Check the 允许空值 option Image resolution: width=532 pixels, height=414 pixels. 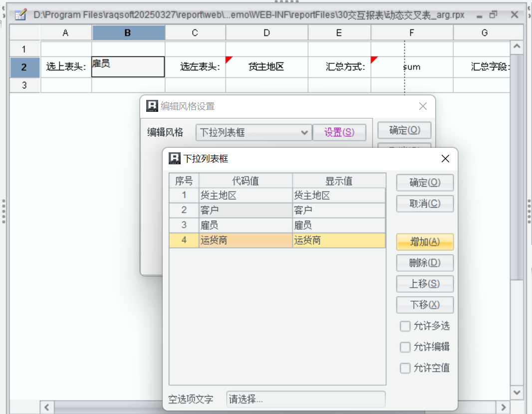405,368
